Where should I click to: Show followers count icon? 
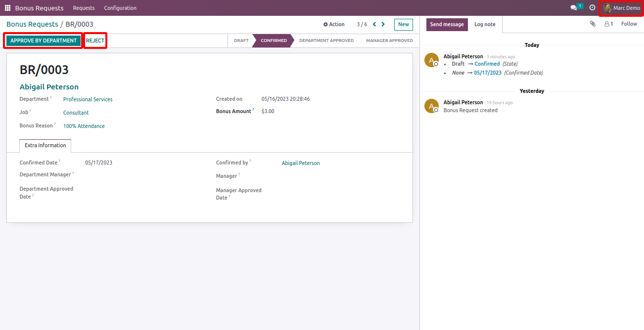(609, 24)
